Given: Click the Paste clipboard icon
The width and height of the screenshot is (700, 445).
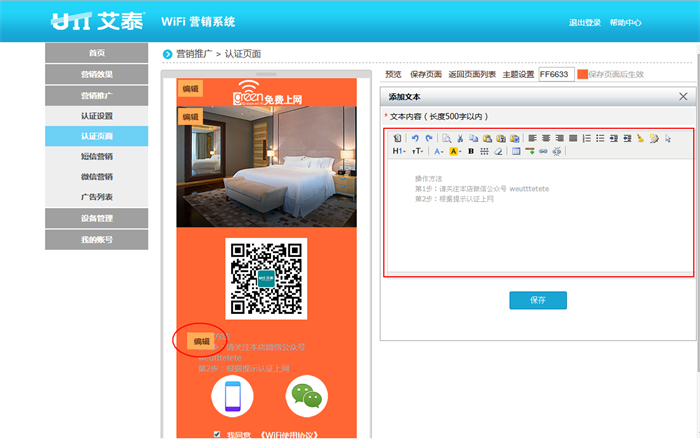Looking at the screenshot, I should point(488,138).
